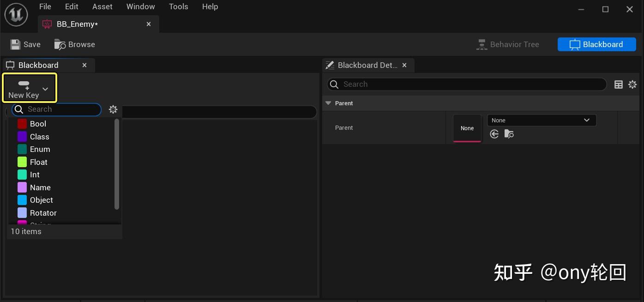
Task: Open Browse in Content Browser
Action: tap(75, 44)
